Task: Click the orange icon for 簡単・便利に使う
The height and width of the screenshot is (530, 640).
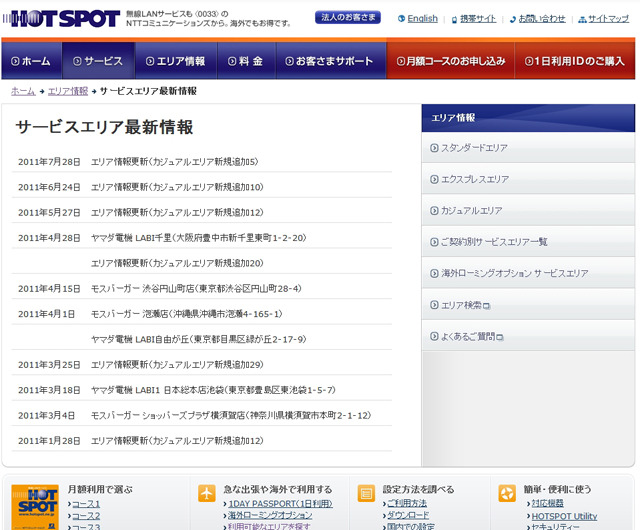Action: coord(507,493)
